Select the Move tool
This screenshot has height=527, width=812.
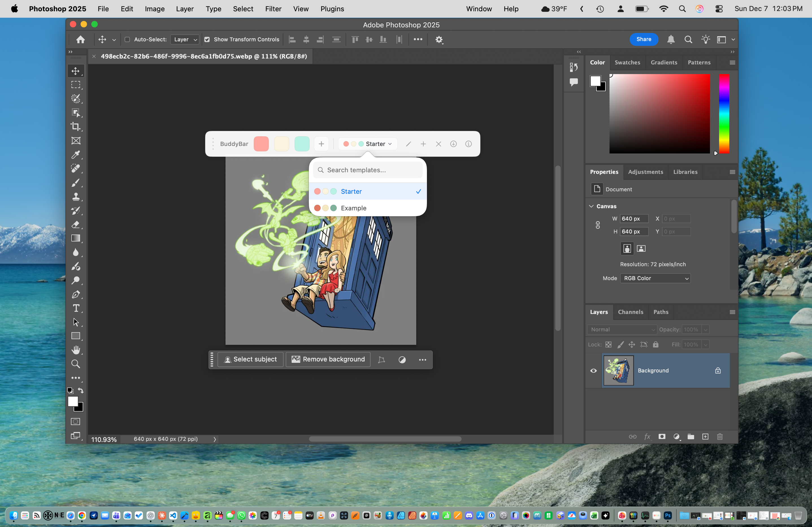coord(76,71)
